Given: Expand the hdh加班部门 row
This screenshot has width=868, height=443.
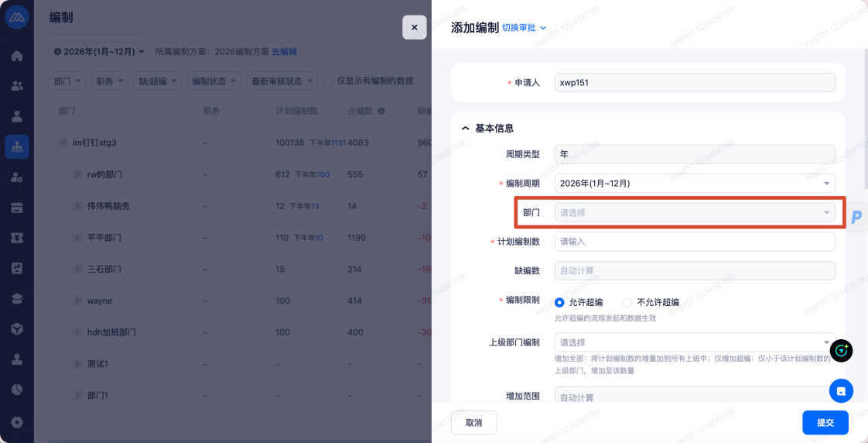Looking at the screenshot, I should click(77, 333).
